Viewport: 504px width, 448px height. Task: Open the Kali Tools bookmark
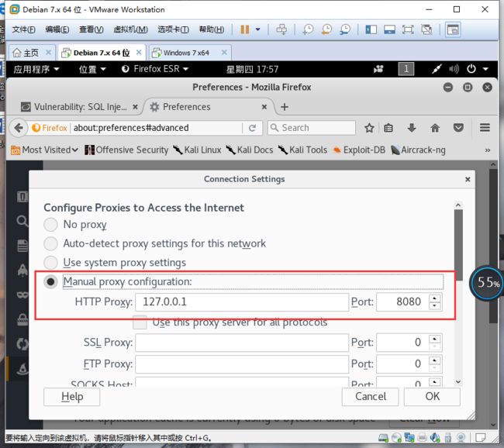(302, 150)
